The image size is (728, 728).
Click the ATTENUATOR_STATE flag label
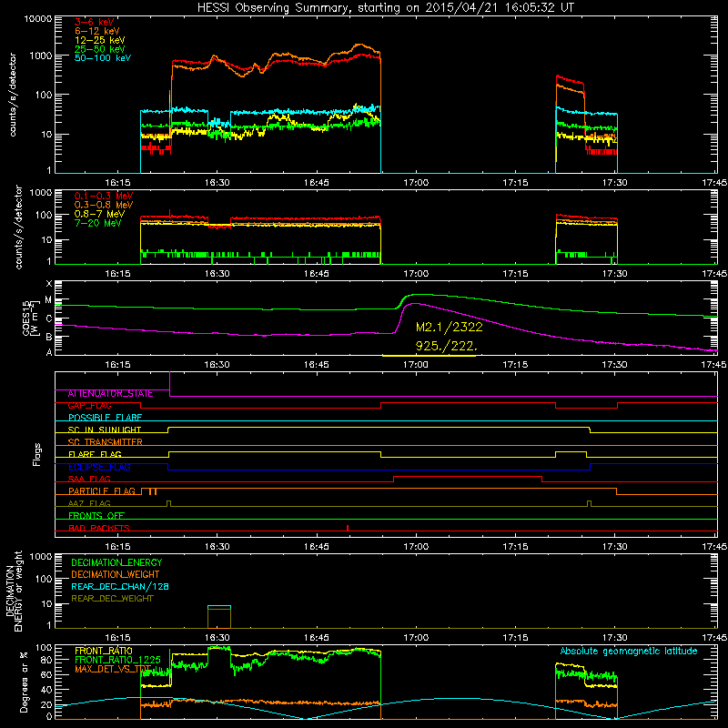point(110,394)
